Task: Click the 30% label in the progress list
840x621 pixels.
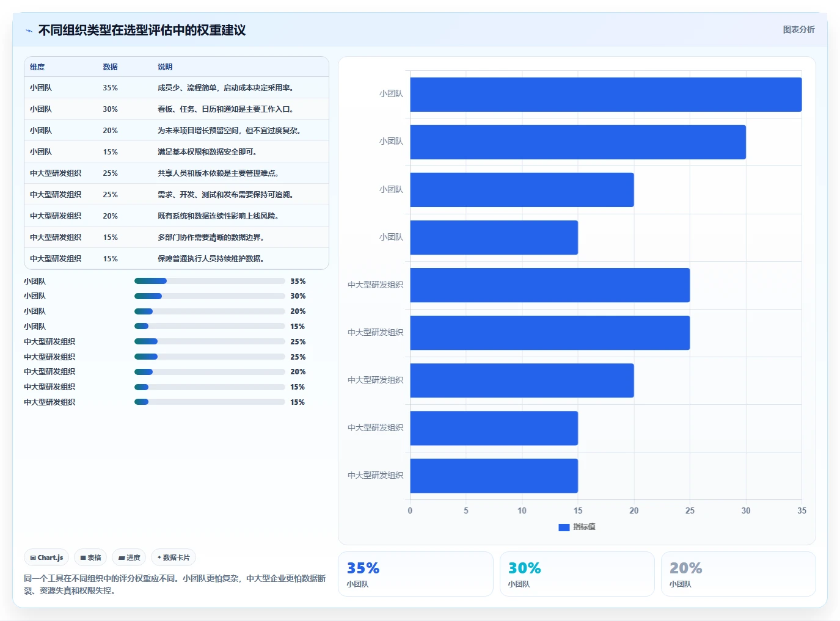Action: [298, 296]
